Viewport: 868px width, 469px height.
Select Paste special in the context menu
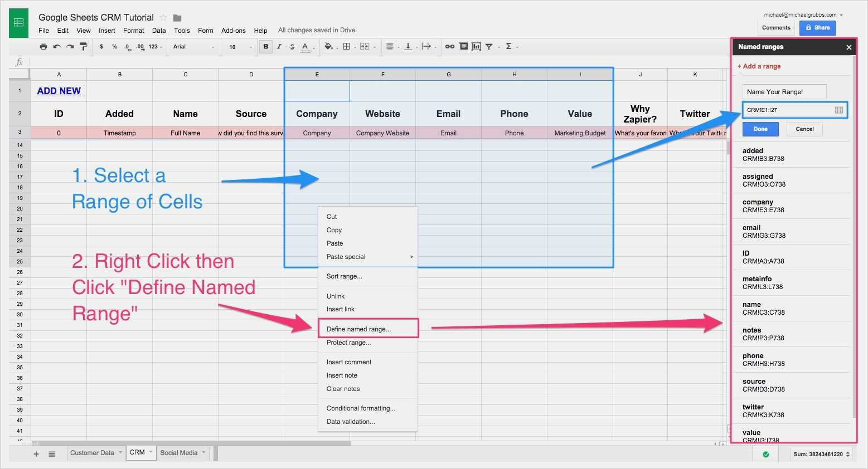[x=368, y=257]
